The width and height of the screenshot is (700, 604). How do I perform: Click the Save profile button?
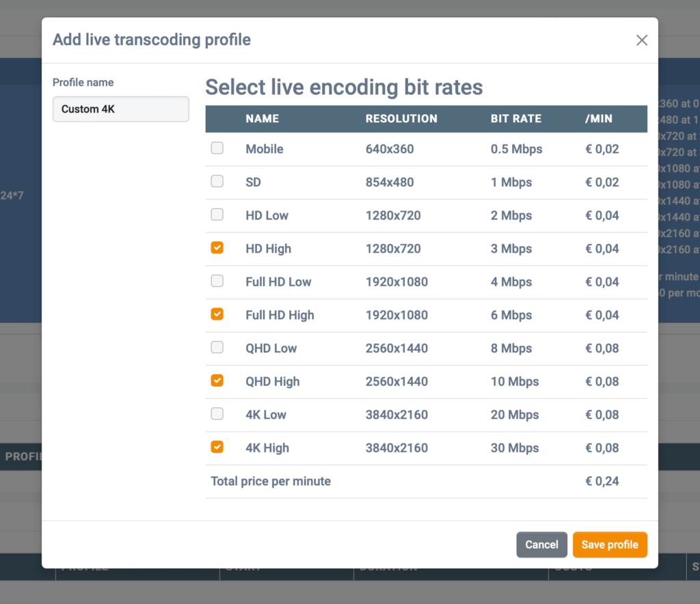pos(609,545)
